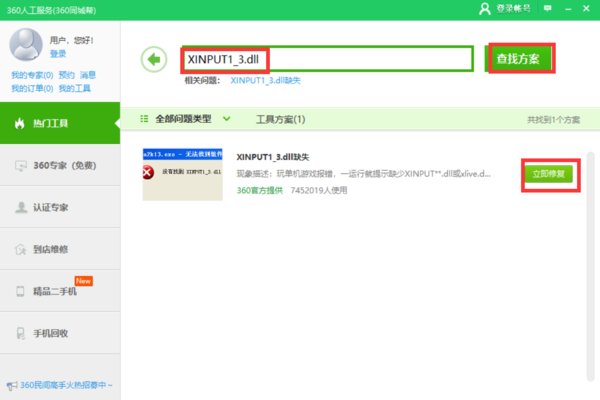
Task: Click the error dialog thumbnail image
Action: click(x=182, y=172)
